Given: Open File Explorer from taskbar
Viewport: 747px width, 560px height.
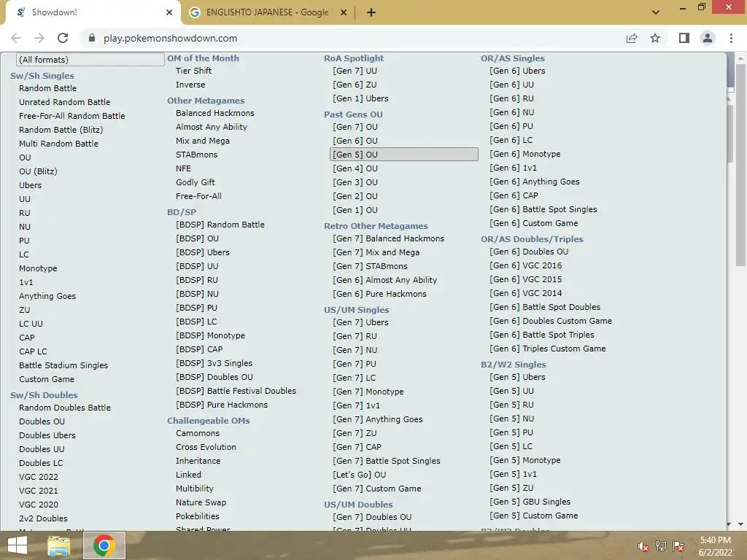Looking at the screenshot, I should click(x=58, y=545).
